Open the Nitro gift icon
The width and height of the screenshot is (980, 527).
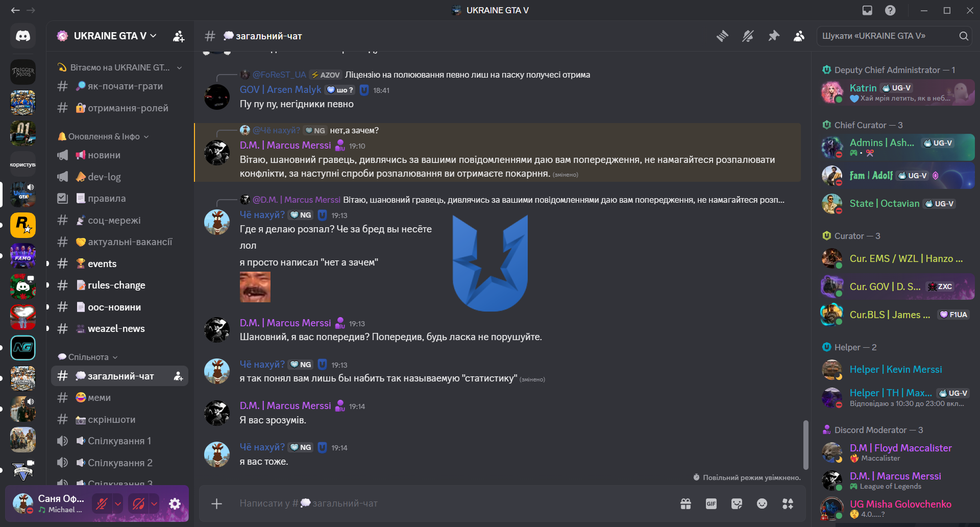tap(685, 504)
